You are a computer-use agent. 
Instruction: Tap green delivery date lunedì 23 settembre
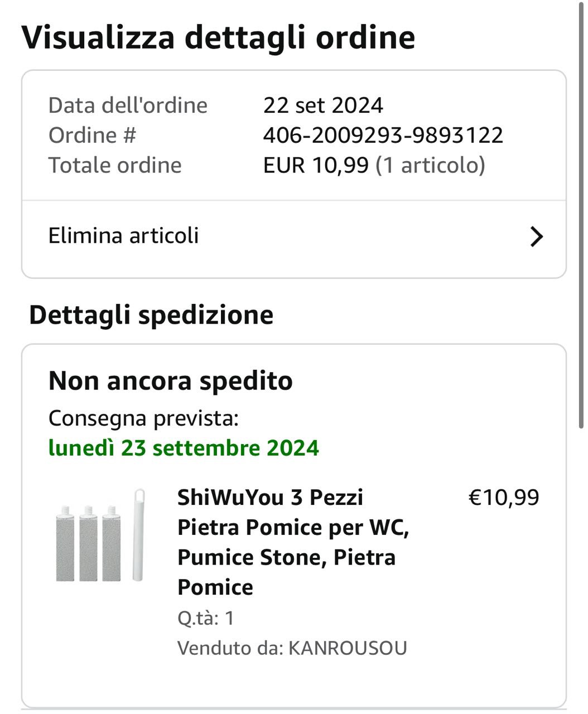tap(184, 448)
